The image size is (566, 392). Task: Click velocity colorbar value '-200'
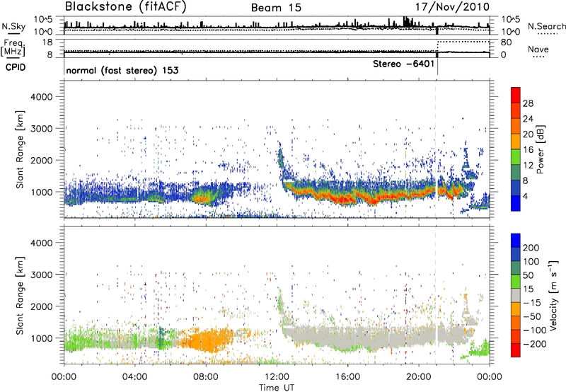[535, 344]
